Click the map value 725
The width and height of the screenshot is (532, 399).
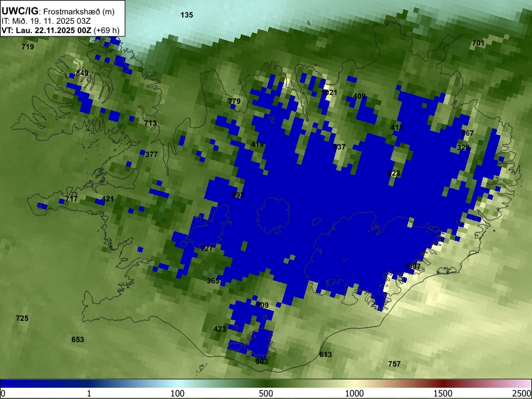tap(22, 318)
